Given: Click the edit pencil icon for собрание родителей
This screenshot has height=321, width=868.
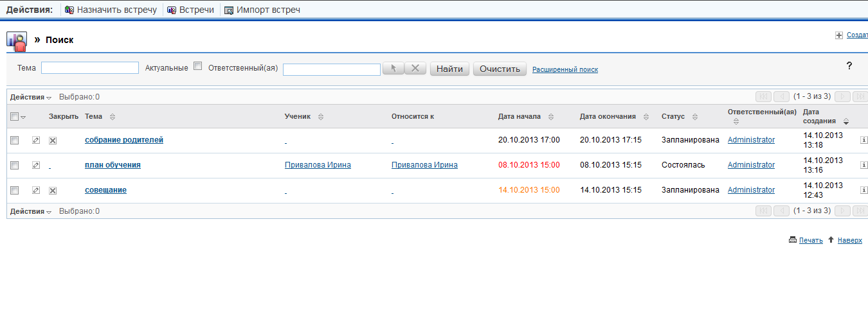Looking at the screenshot, I should tap(36, 140).
